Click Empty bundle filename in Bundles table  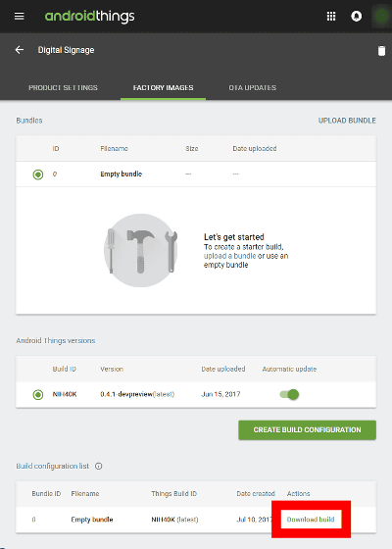click(122, 175)
